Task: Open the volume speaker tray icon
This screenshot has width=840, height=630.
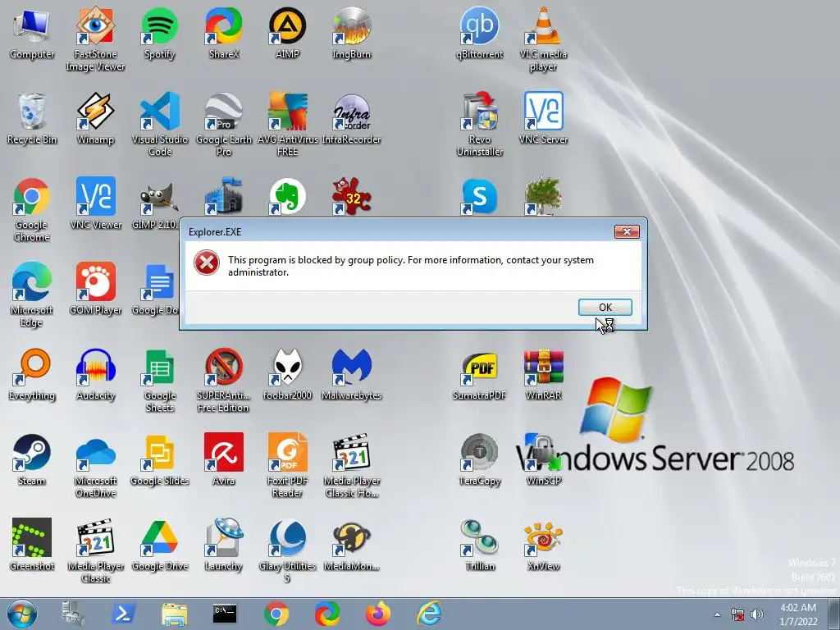Action: [756, 614]
